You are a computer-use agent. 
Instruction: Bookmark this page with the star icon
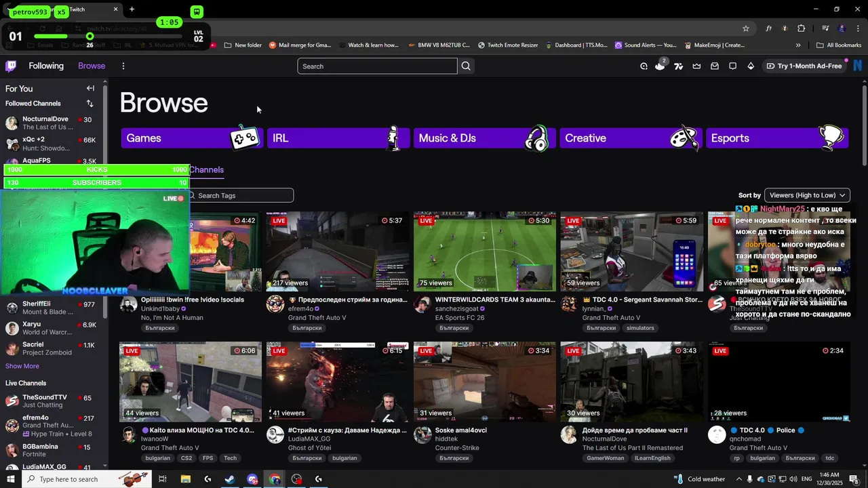[746, 28]
